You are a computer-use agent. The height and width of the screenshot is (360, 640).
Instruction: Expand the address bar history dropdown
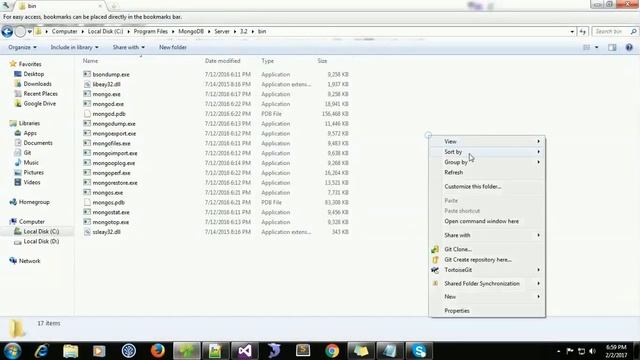pos(572,31)
